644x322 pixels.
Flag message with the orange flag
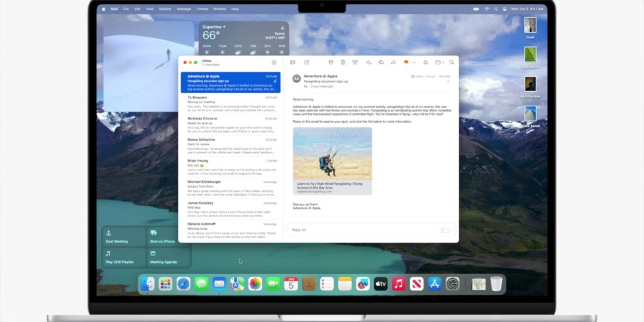coord(406,62)
